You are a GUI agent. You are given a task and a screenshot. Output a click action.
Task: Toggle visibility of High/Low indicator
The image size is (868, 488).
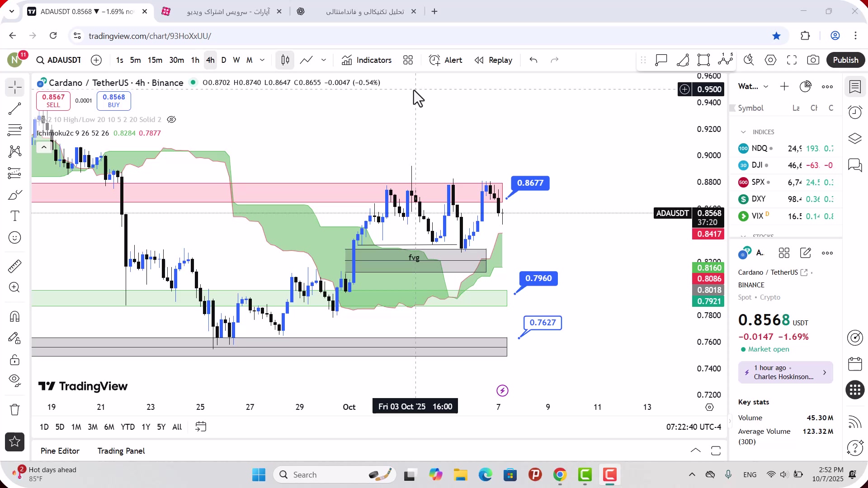(171, 120)
